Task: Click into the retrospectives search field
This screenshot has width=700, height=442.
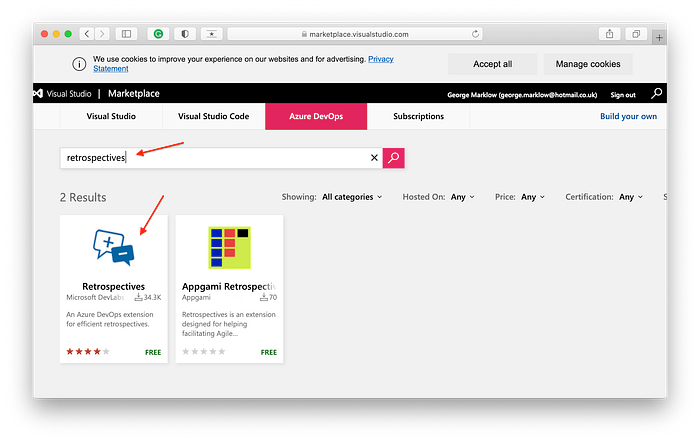Action: click(x=221, y=158)
